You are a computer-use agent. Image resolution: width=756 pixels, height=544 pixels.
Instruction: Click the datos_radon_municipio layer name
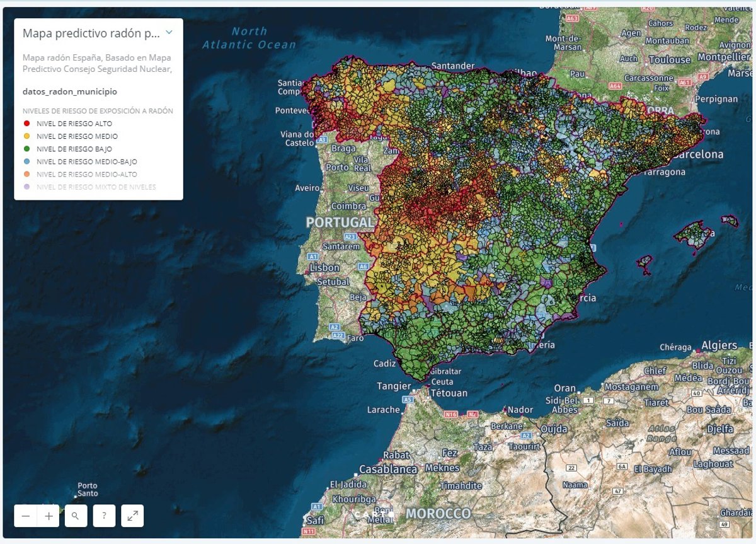[x=69, y=91]
